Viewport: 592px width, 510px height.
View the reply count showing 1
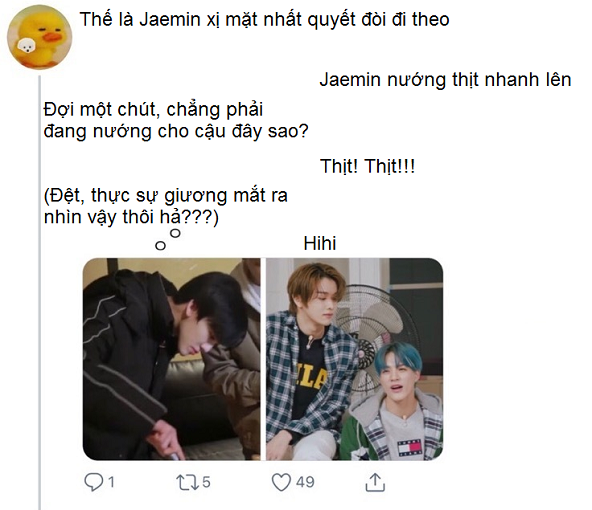click(x=111, y=482)
